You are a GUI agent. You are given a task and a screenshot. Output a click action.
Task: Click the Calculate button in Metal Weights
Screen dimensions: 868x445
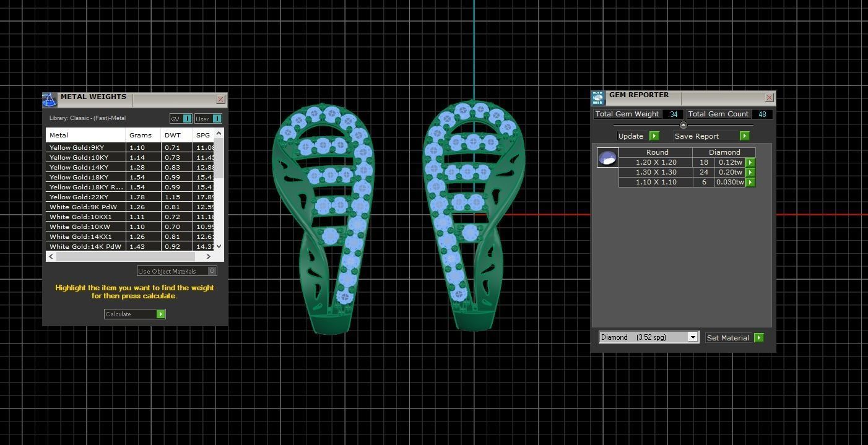[135, 314]
